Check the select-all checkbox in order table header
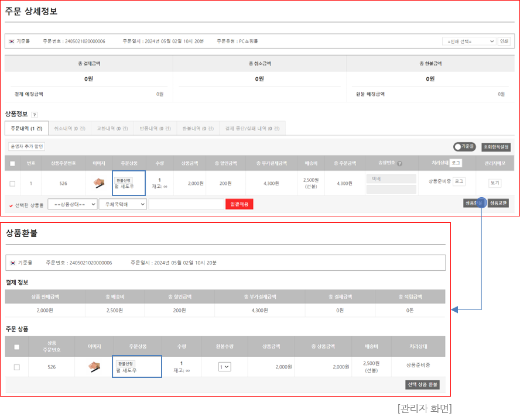Image resolution: width=520 pixels, height=420 pixels. click(x=12, y=163)
